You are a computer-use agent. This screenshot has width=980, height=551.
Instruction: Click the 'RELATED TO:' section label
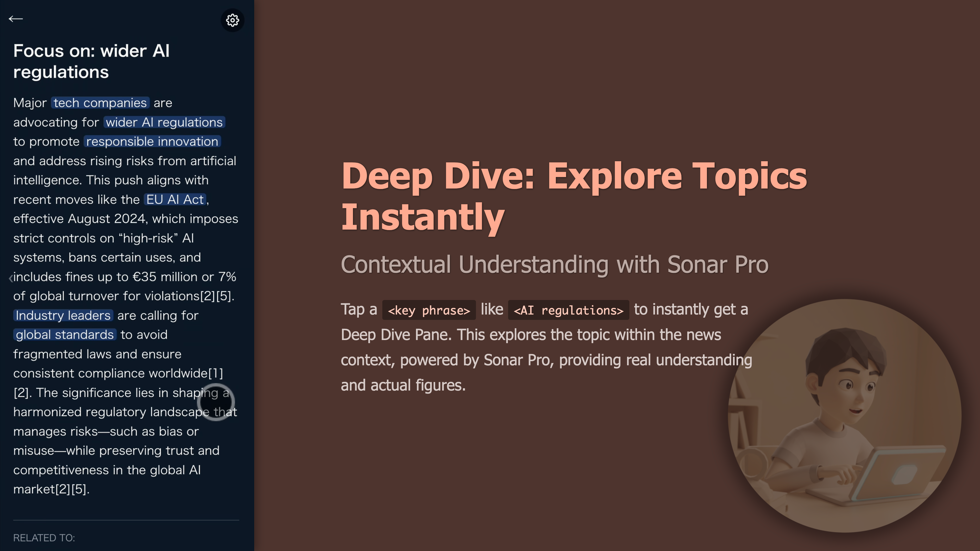(44, 538)
